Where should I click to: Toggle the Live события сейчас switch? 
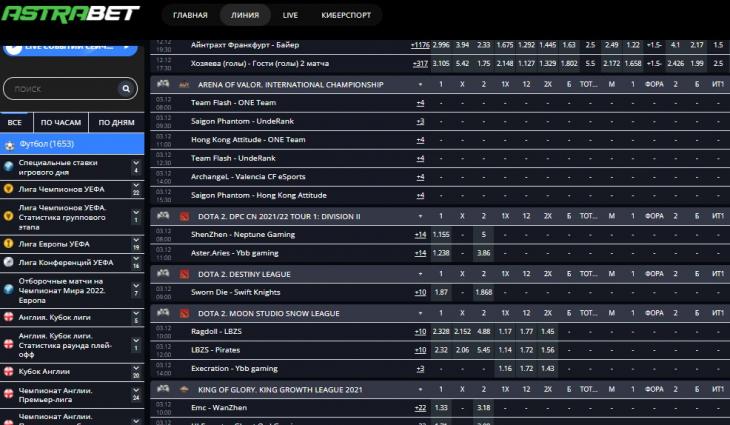[x=12, y=46]
